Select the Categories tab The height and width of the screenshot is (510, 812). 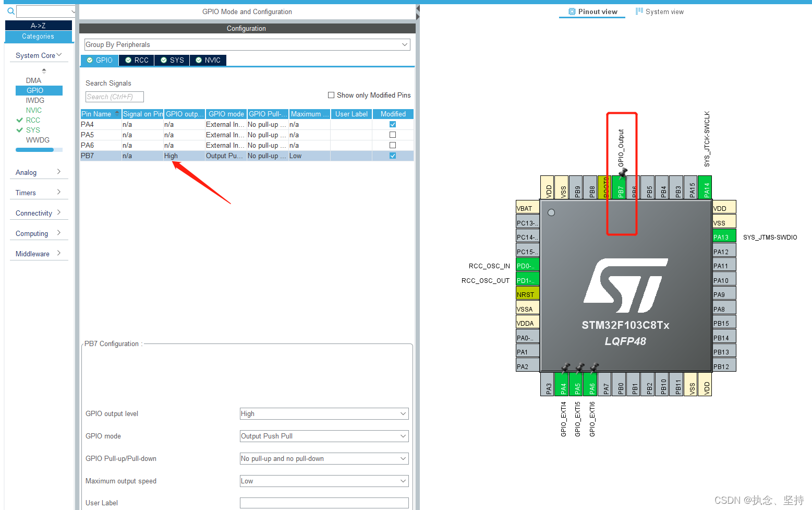(39, 37)
